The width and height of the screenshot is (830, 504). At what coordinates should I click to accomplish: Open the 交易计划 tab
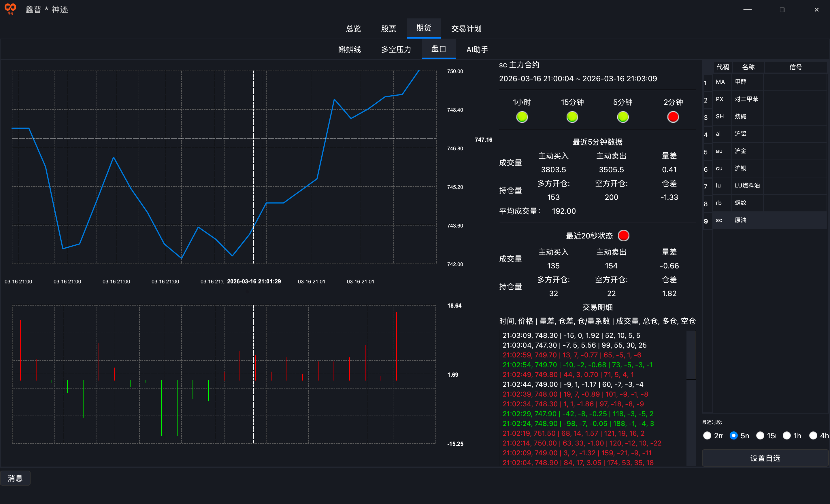(466, 29)
